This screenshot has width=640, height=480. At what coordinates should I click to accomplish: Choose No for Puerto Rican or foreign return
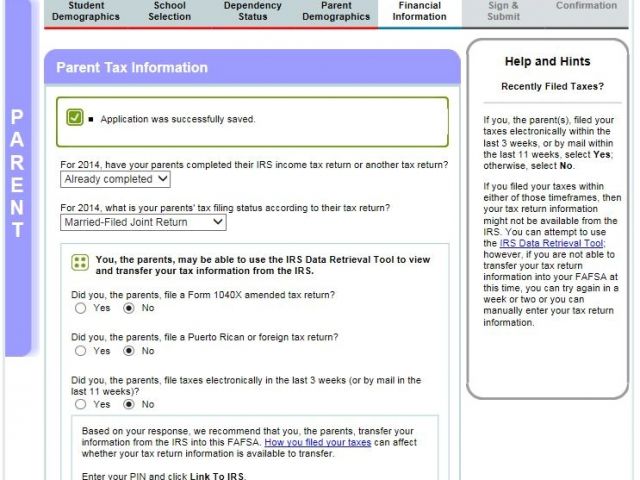point(128,351)
